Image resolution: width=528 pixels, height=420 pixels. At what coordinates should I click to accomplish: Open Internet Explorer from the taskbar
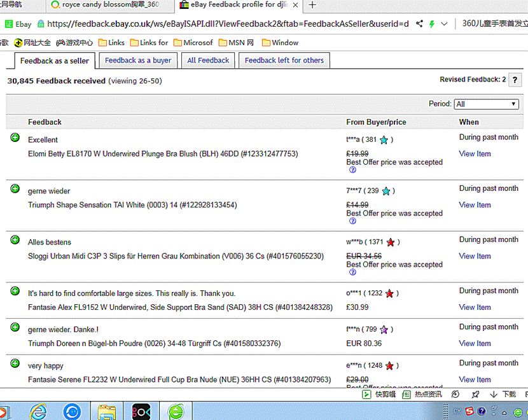(38, 410)
